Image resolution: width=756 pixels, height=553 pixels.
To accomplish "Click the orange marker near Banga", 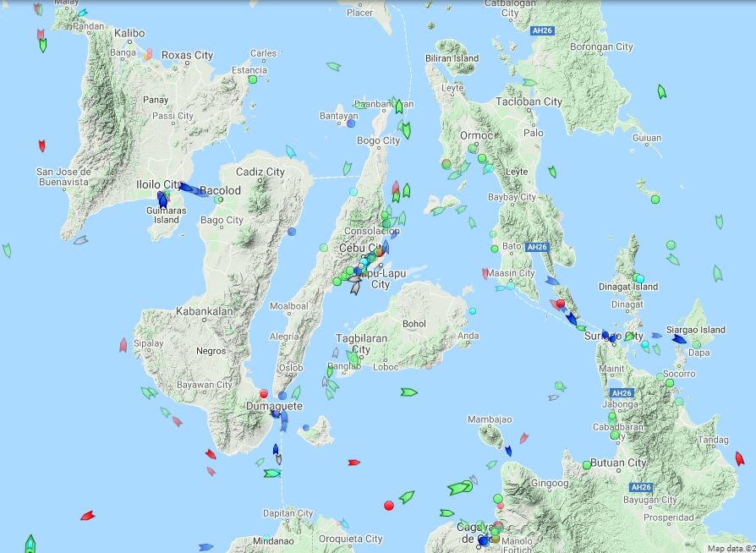I will [x=148, y=55].
